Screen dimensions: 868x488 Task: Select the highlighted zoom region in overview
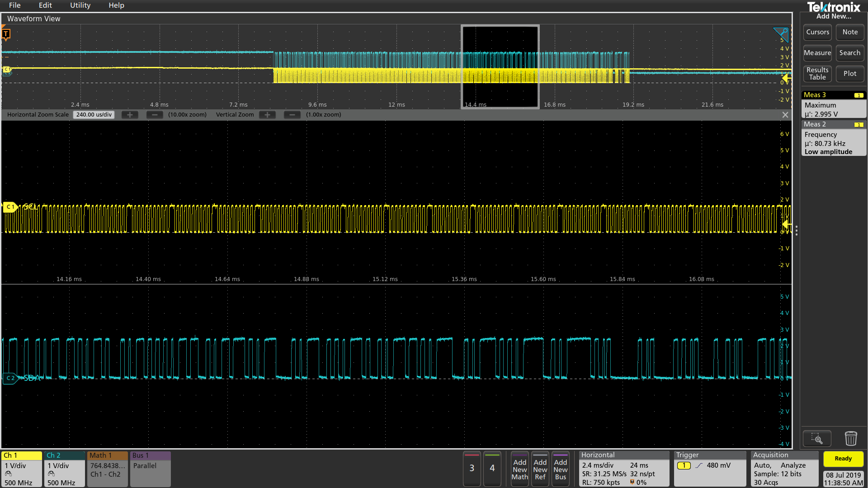pos(500,66)
